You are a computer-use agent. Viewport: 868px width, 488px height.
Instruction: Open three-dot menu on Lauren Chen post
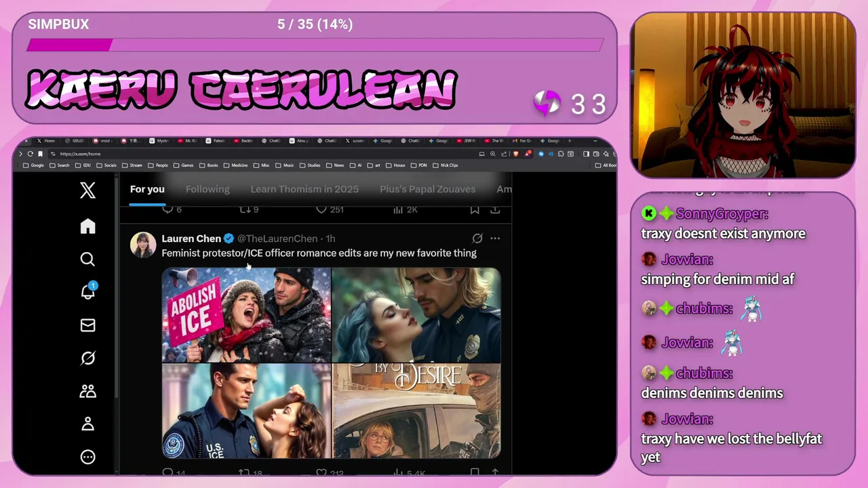coord(495,239)
